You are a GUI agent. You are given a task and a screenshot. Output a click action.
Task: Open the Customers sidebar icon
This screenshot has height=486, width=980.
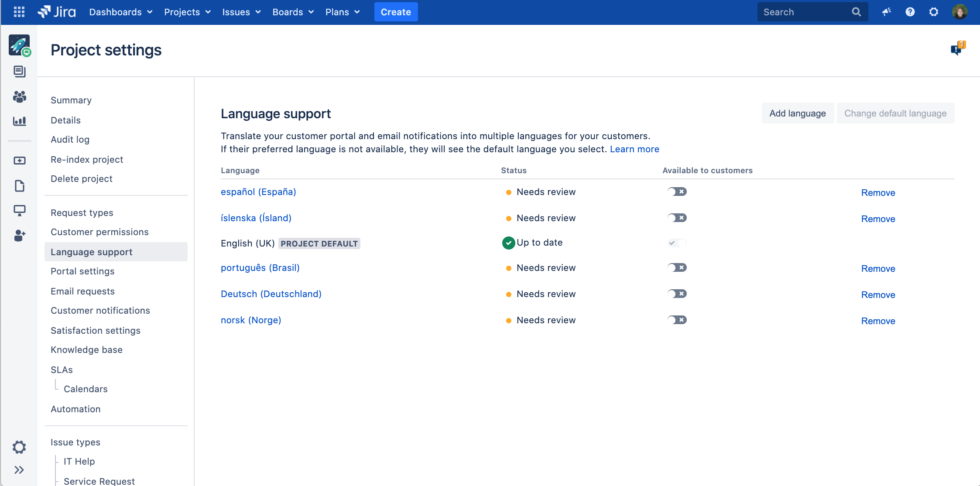point(19,96)
